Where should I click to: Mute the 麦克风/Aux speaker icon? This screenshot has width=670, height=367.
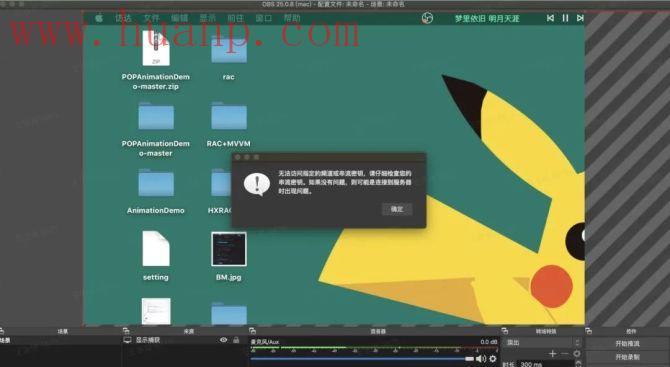481,359
